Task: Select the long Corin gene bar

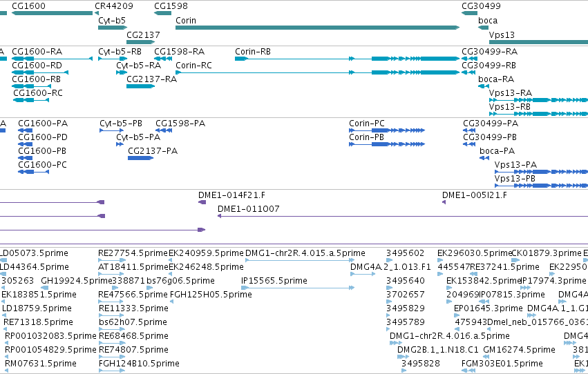Action: click(317, 28)
